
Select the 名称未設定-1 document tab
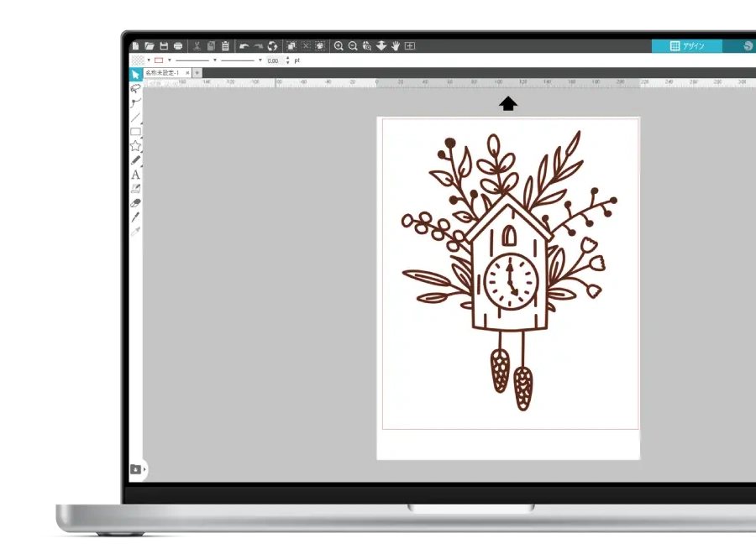(162, 73)
